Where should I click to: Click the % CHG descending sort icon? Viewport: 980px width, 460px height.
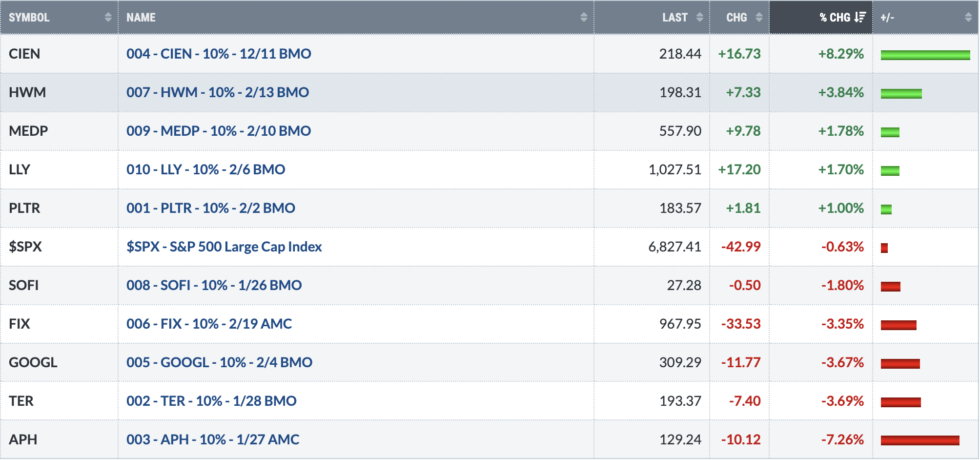tap(860, 18)
